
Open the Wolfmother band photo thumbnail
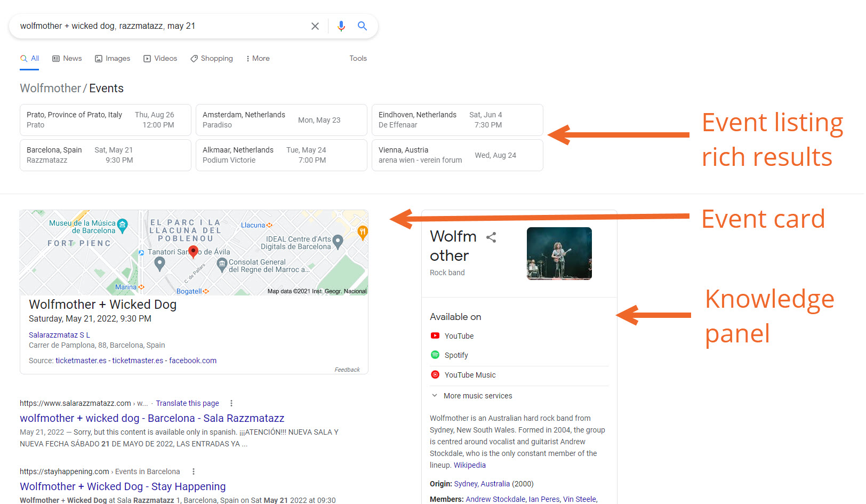pyautogui.click(x=559, y=253)
